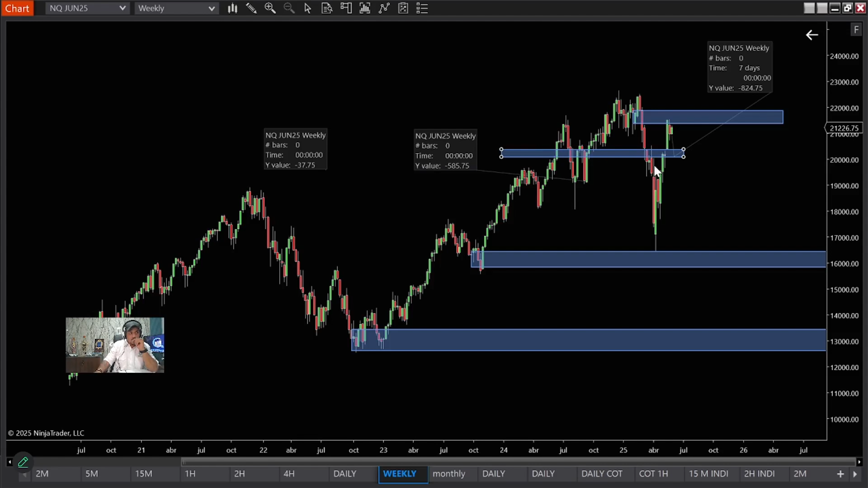This screenshot has width=868, height=488.
Task: Click the © 2025 NinjaTrader, LLC text
Action: click(x=46, y=433)
